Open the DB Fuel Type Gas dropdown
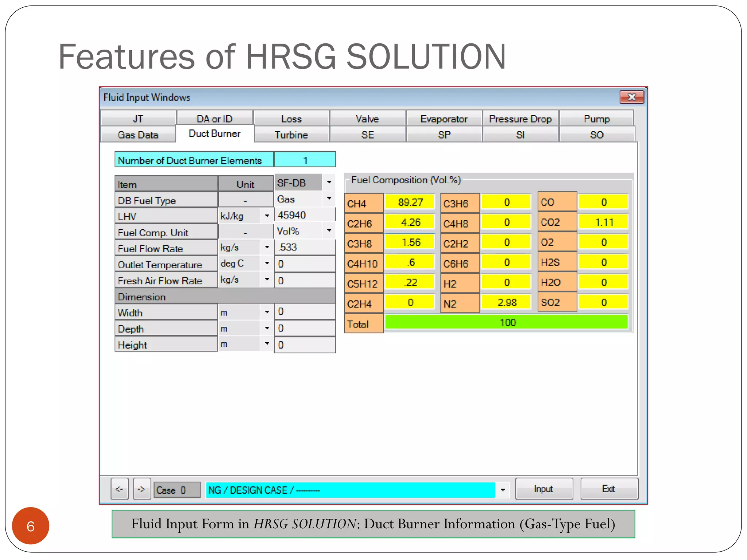Image resolution: width=747 pixels, height=560 pixels. pyautogui.click(x=329, y=198)
